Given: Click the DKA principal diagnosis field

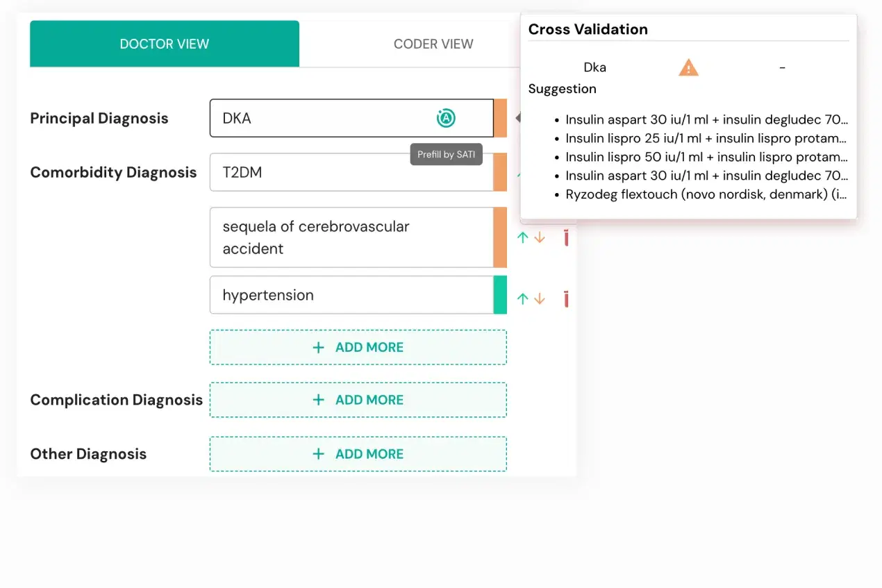Looking at the screenshot, I should (x=319, y=119).
